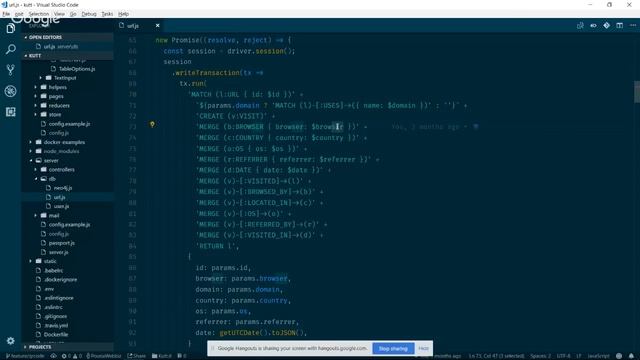
Task: Open the Explorer view in activity bar
Action: pyautogui.click(x=11, y=28)
